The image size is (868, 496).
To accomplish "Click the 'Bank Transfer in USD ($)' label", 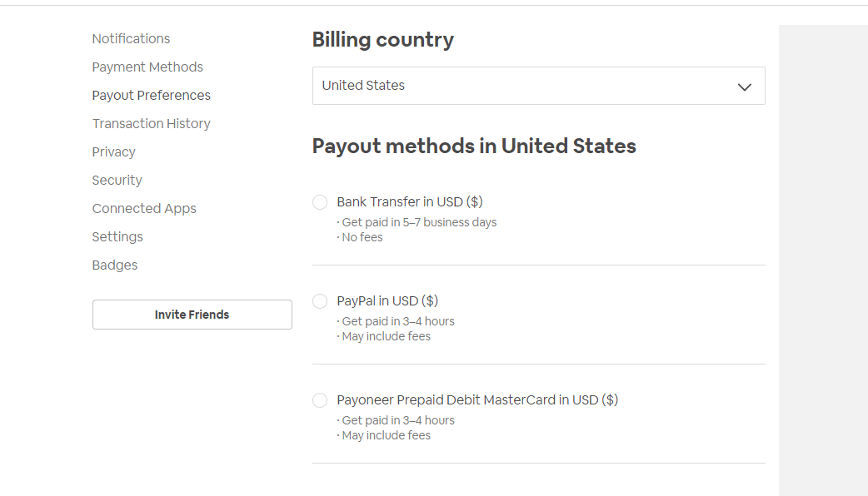I will pyautogui.click(x=410, y=201).
